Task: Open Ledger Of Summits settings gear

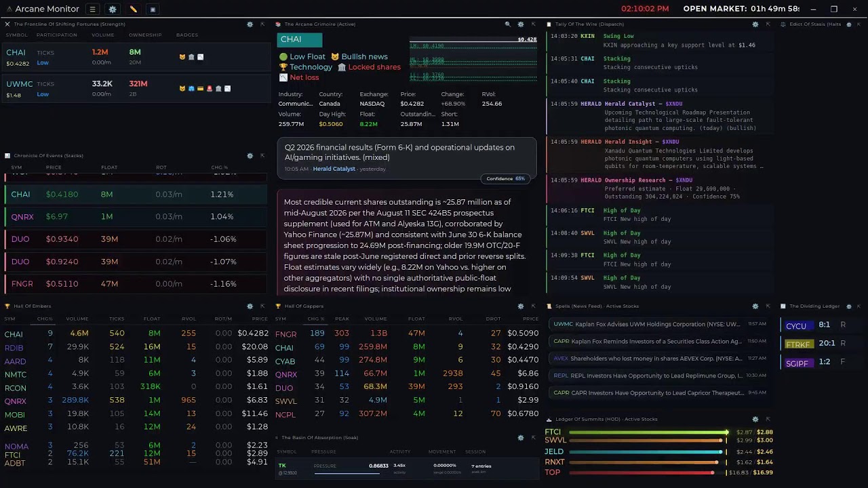Action: click(x=755, y=419)
